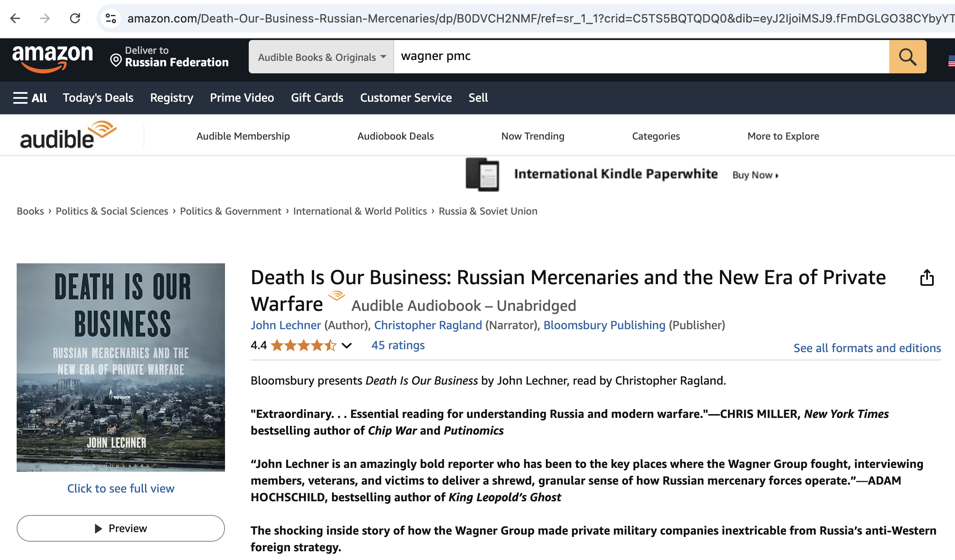Reload the page with refresh icon
Viewport: 955px width, 560px height.
coord(75,18)
